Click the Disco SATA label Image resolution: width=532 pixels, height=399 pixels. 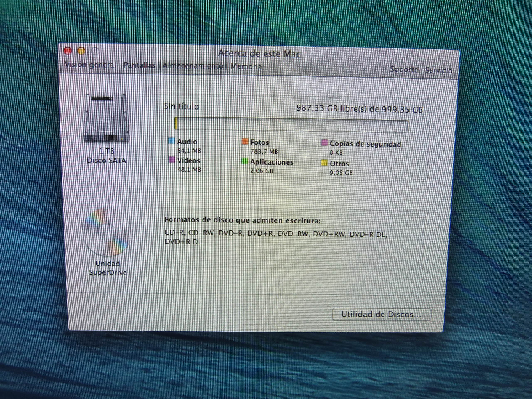pyautogui.click(x=107, y=160)
